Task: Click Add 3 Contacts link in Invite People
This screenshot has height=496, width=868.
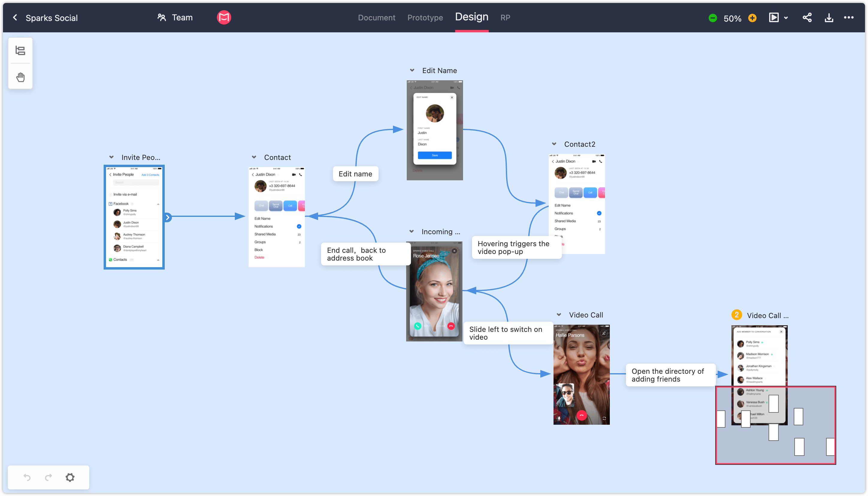Action: [x=150, y=175]
